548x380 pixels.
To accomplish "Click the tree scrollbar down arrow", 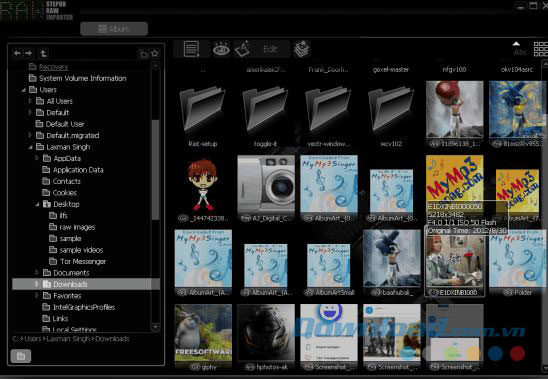I will click(x=156, y=327).
